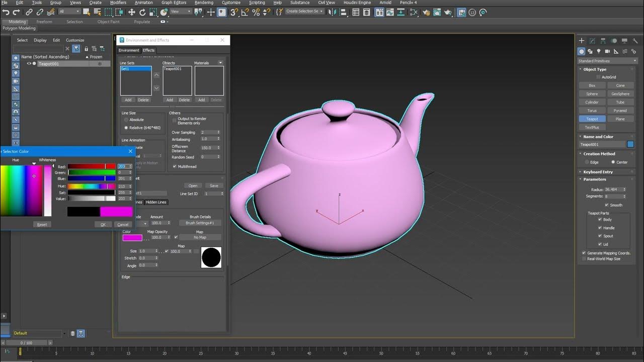
Task: Select the Lights category icon
Action: [599, 51]
